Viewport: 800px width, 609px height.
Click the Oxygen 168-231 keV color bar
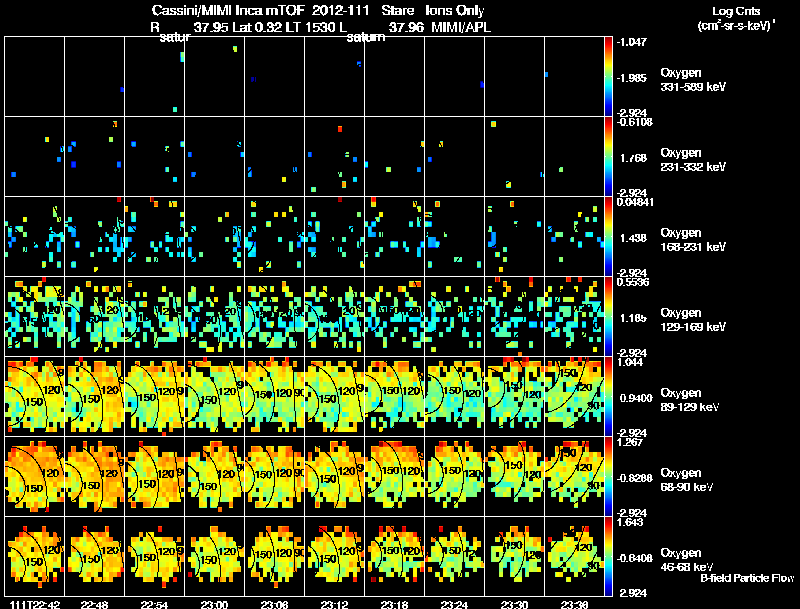608,236
